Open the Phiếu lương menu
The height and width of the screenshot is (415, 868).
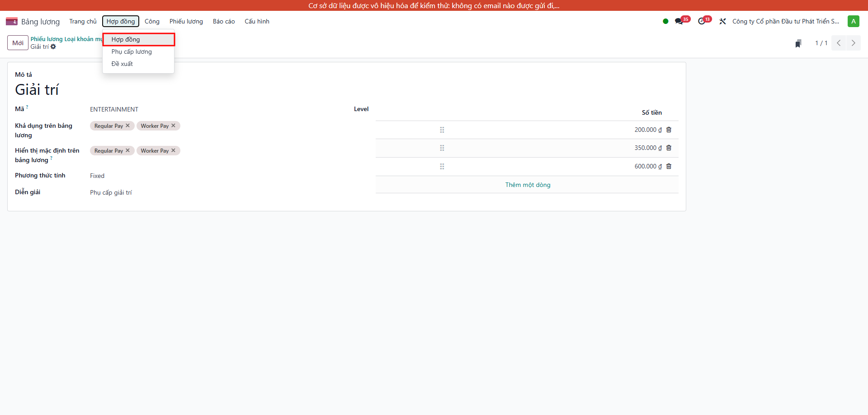point(186,21)
